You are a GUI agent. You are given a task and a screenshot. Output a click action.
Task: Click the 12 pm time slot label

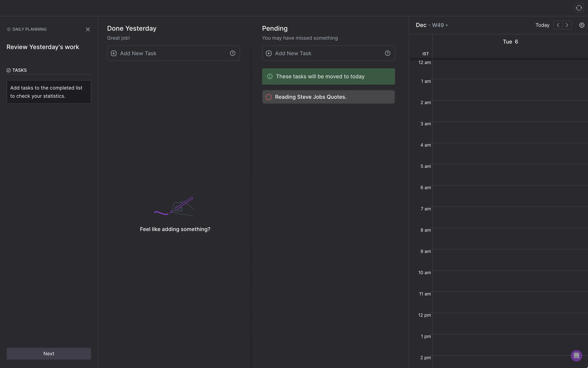[x=424, y=315]
